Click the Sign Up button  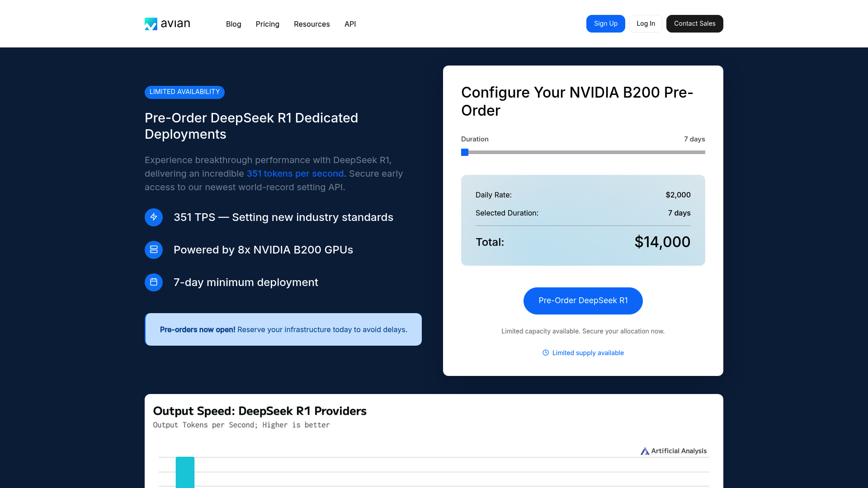tap(606, 23)
